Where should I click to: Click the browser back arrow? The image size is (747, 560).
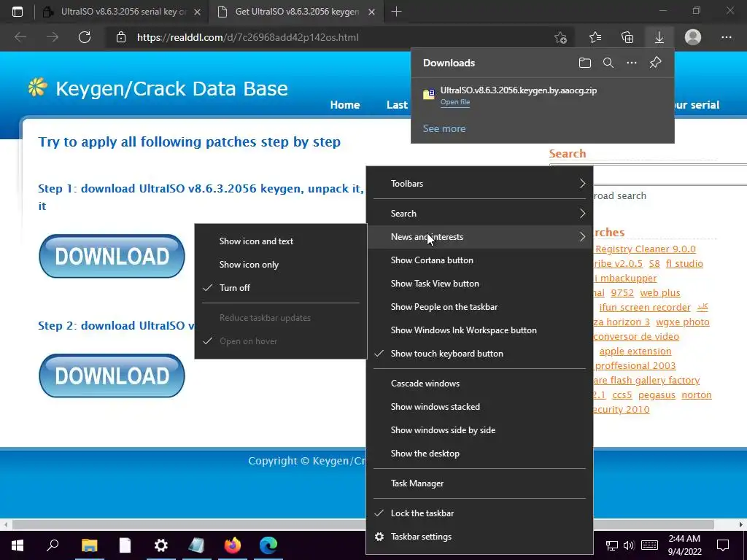[20, 37]
